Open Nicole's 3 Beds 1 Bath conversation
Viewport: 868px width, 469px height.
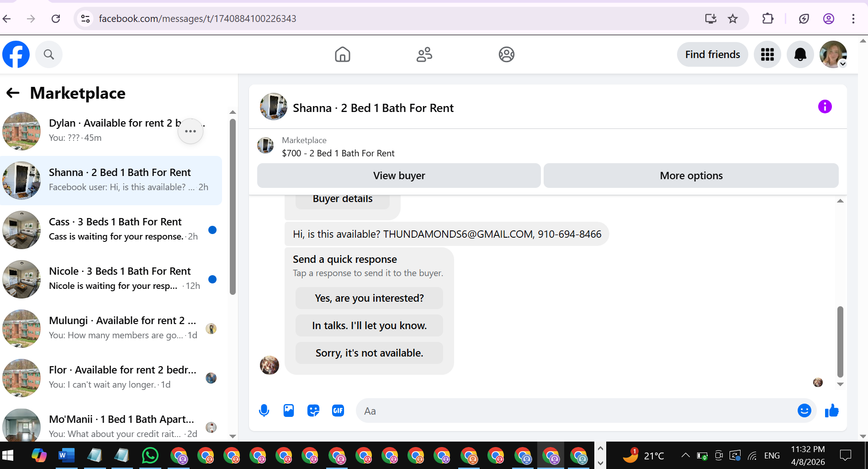point(111,279)
